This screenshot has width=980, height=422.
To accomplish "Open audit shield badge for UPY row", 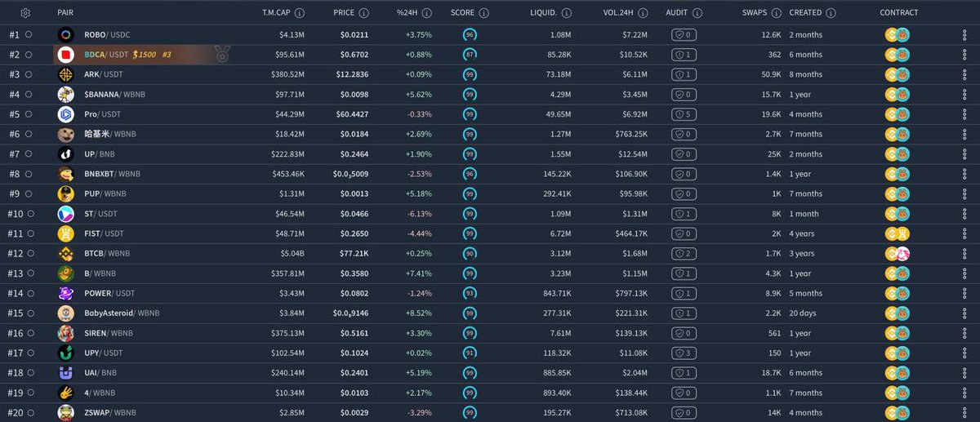I will [684, 353].
